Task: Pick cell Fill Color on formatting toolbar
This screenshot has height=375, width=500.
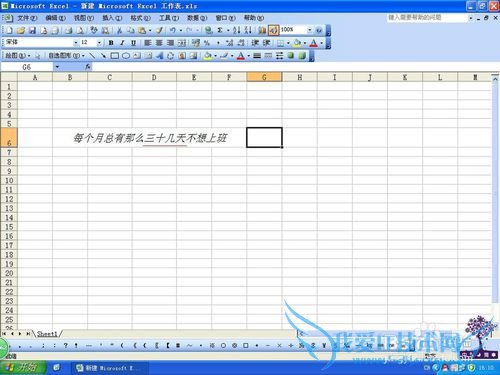Action: pos(297,43)
